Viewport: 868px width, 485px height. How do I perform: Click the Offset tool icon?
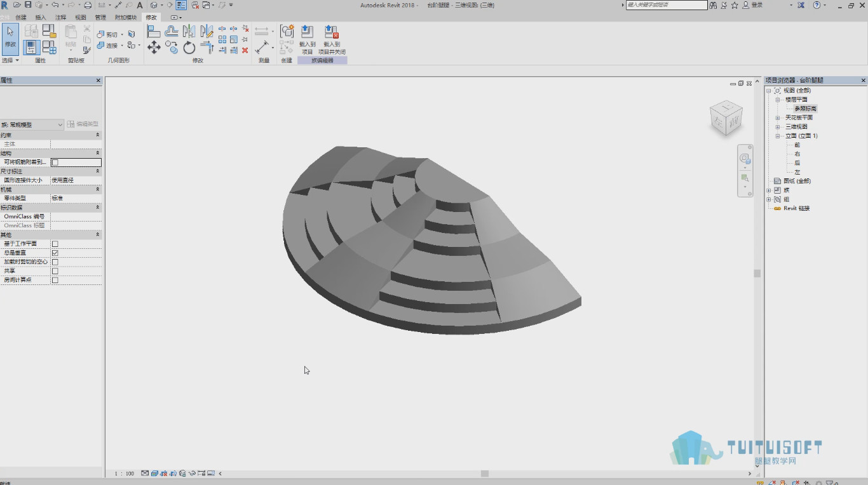[x=172, y=31]
